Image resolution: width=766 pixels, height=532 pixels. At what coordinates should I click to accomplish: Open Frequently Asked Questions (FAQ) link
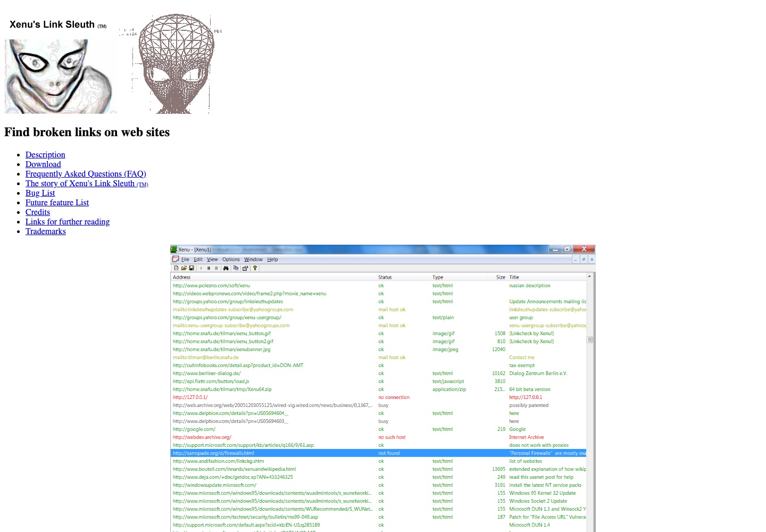86,174
